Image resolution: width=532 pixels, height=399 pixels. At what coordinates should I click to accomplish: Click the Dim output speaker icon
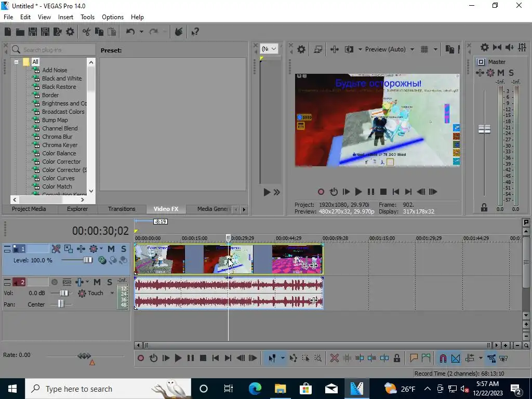point(510,47)
